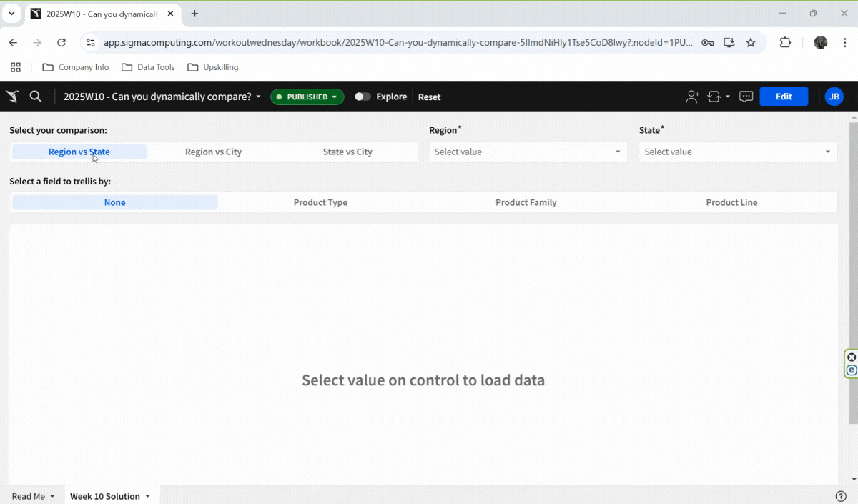Bookmark this page with star icon
Image resolution: width=858 pixels, height=504 pixels.
[751, 43]
